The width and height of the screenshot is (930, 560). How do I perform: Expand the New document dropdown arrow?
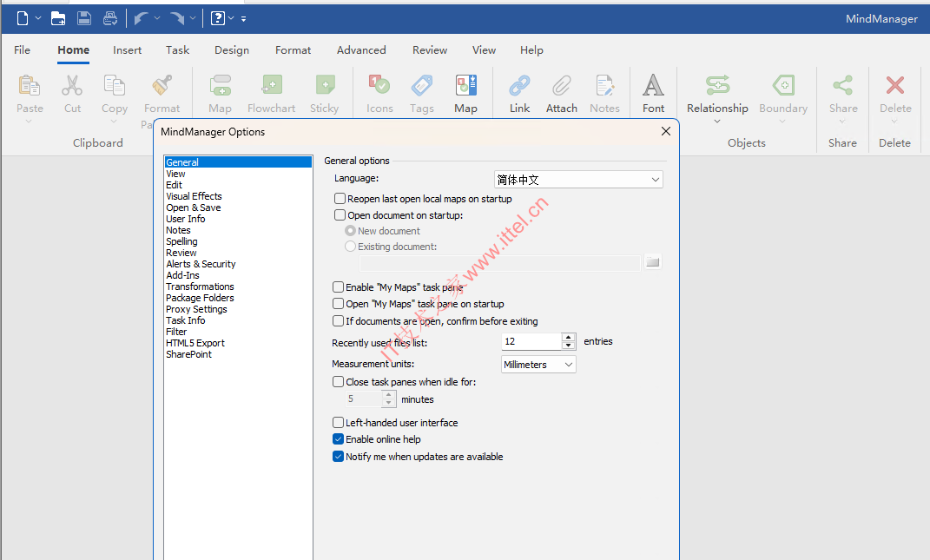point(38,18)
